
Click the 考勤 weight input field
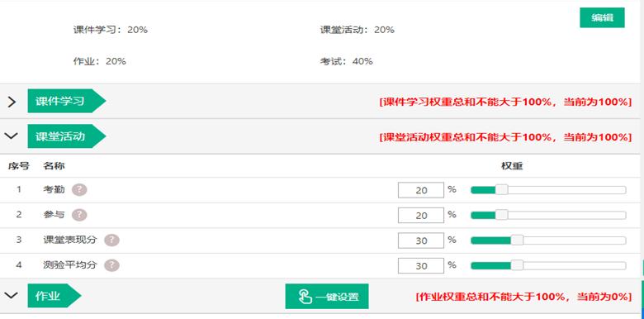421,190
